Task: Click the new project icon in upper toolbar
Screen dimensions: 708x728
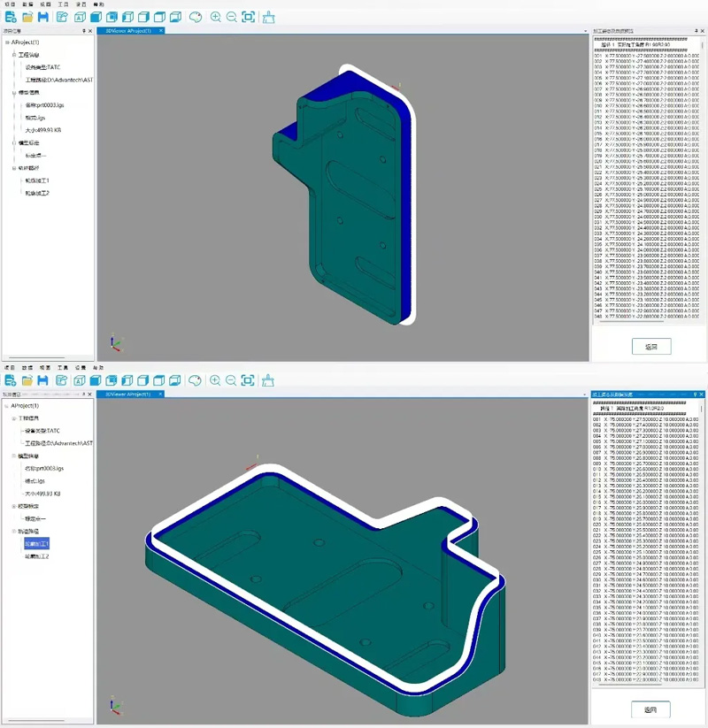Action: pyautogui.click(x=11, y=17)
